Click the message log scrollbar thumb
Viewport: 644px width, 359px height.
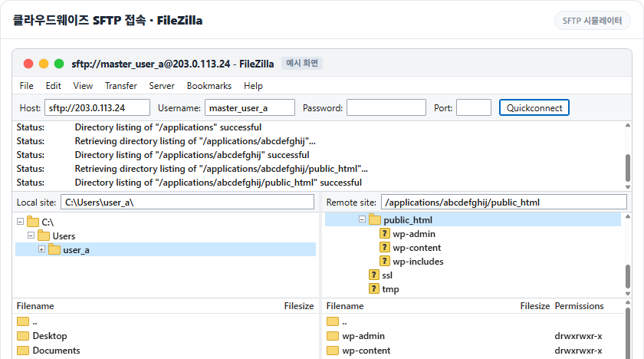pos(628,167)
